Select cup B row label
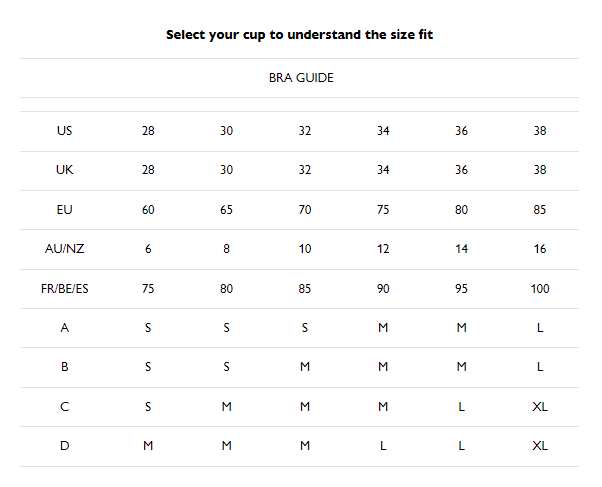602x487 pixels. [x=65, y=367]
